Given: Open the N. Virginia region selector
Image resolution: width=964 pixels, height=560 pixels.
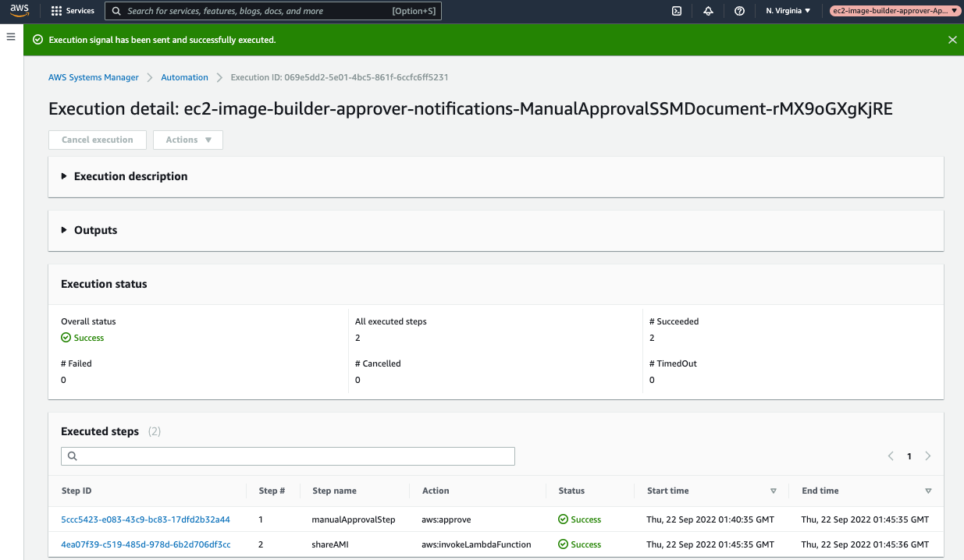Looking at the screenshot, I should [788, 11].
